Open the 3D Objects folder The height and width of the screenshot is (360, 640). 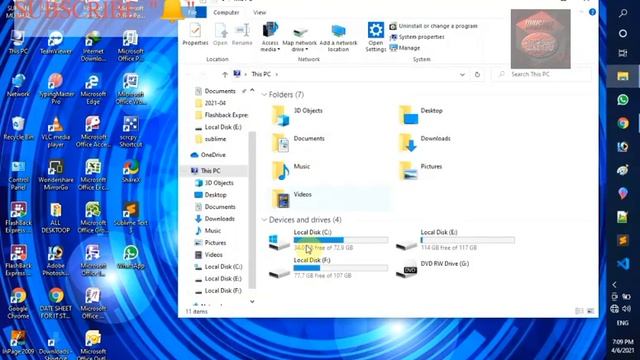[297, 115]
